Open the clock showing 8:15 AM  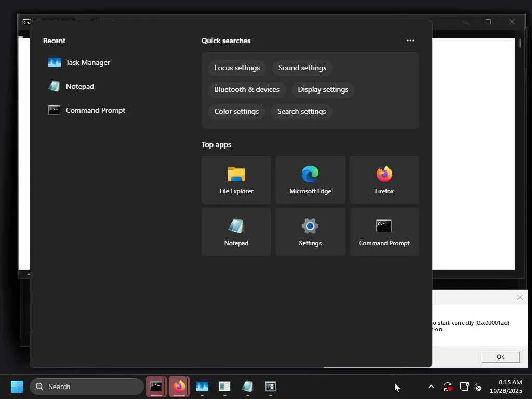pos(506,387)
